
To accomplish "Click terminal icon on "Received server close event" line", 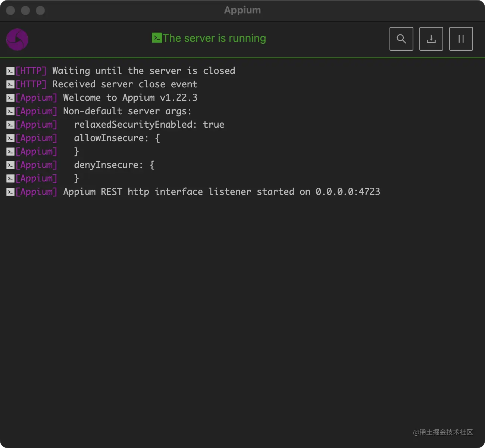I will pyautogui.click(x=10, y=84).
